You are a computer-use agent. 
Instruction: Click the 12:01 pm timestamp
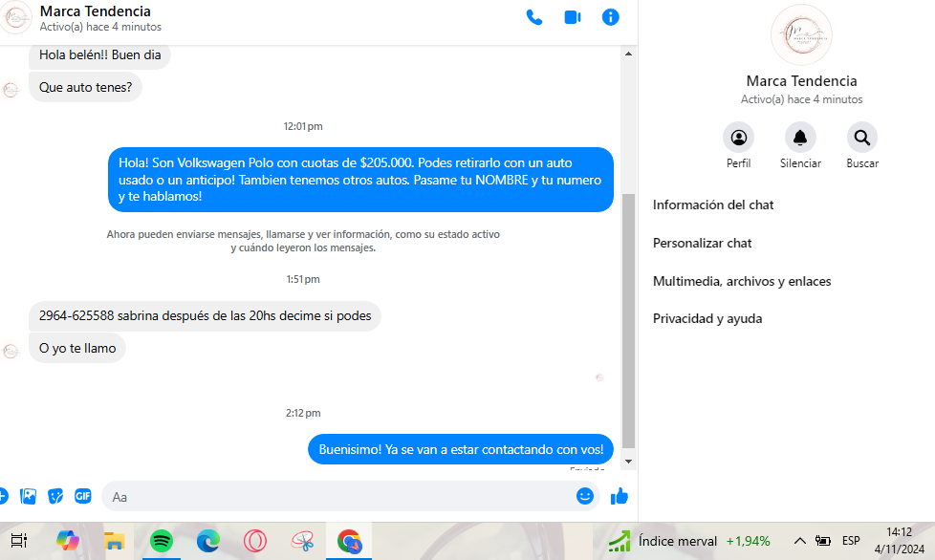pyautogui.click(x=303, y=126)
